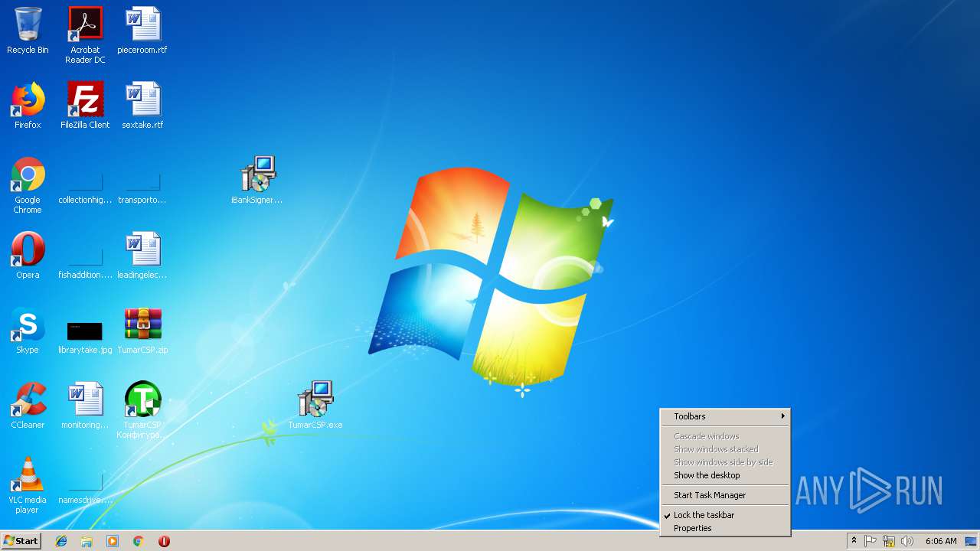Open network tray icon
The image size is (980, 551).
889,541
